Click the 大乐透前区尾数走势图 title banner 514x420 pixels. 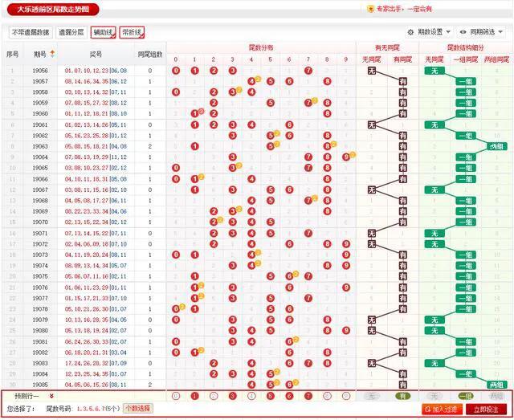53,10
